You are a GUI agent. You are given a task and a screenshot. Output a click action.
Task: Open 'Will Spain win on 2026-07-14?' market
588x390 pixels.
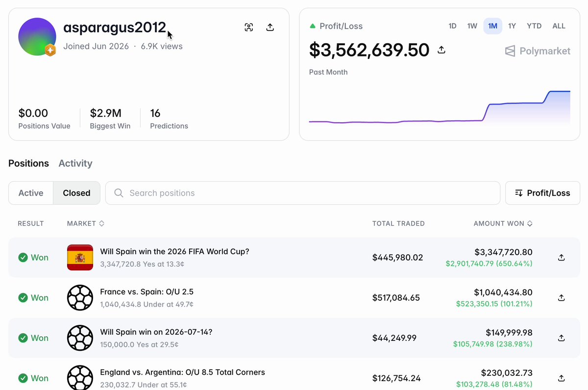156,332
